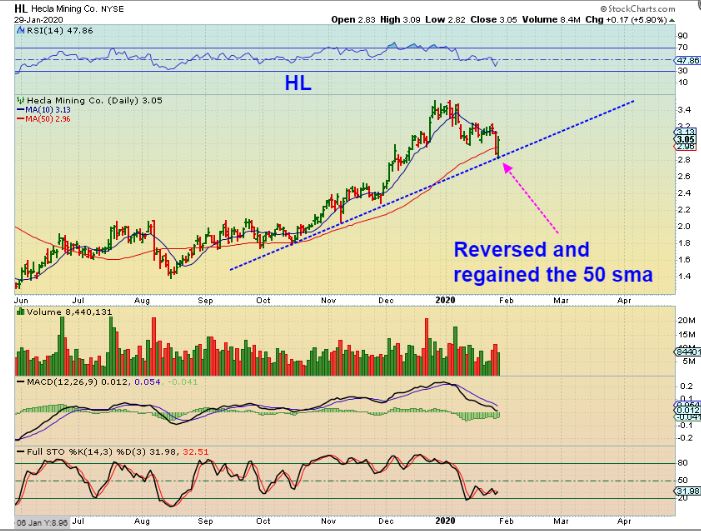Click the 80 stochastic axis label
This screenshot has height=531, width=701.
pos(682,463)
